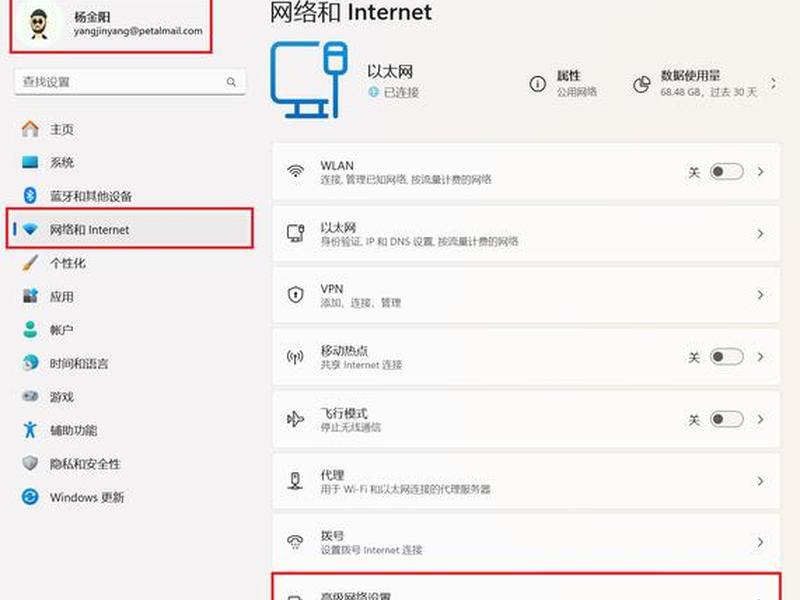Select 网络和 Internet in the sidebar
This screenshot has height=600, width=800.
130,230
